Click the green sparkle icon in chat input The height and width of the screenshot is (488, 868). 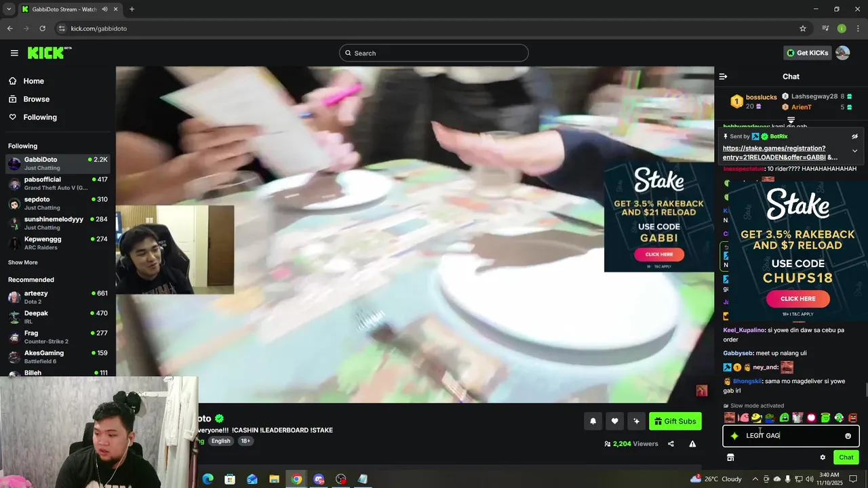734,436
